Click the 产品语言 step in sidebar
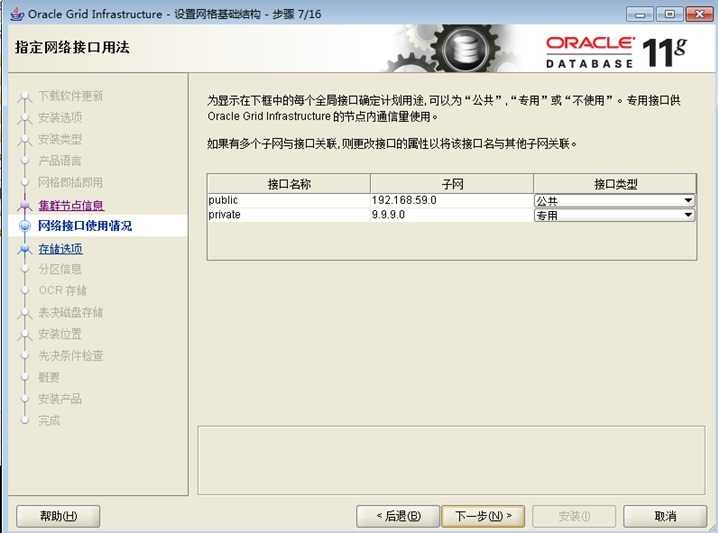 pos(60,161)
